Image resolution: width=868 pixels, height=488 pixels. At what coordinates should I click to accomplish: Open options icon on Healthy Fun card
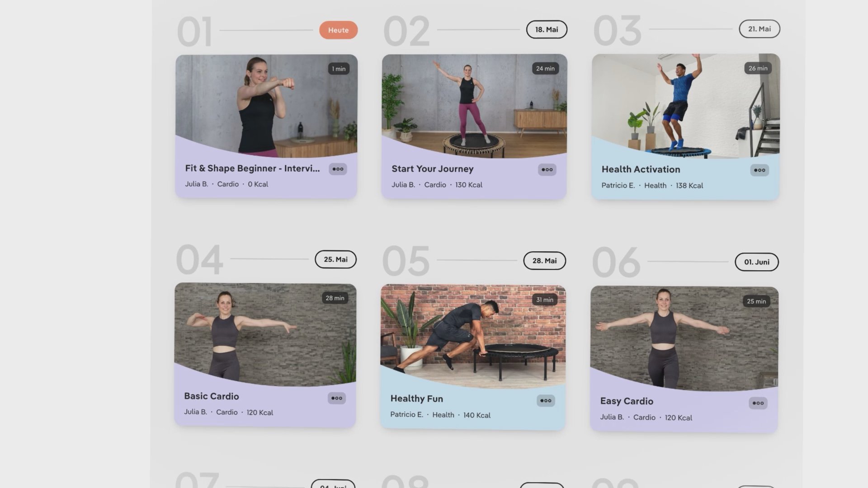click(546, 400)
